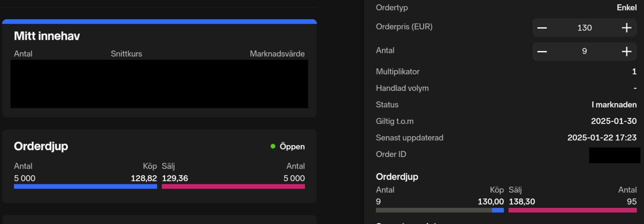Decrease Antal quantity with minus icon
The image size is (644, 224).
pyautogui.click(x=542, y=52)
